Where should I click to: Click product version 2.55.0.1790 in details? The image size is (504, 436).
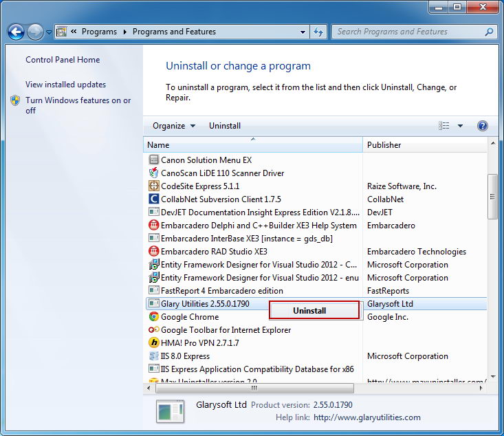tap(333, 405)
